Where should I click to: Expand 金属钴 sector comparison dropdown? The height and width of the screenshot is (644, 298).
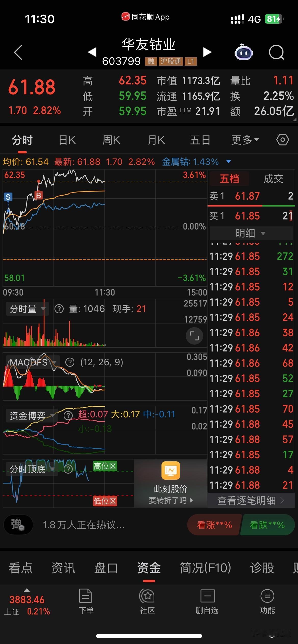click(x=228, y=162)
